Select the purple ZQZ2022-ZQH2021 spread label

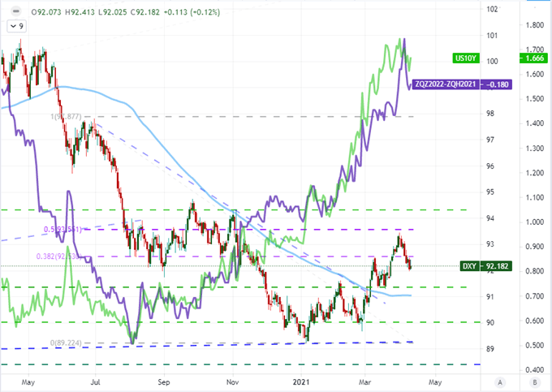click(x=446, y=84)
